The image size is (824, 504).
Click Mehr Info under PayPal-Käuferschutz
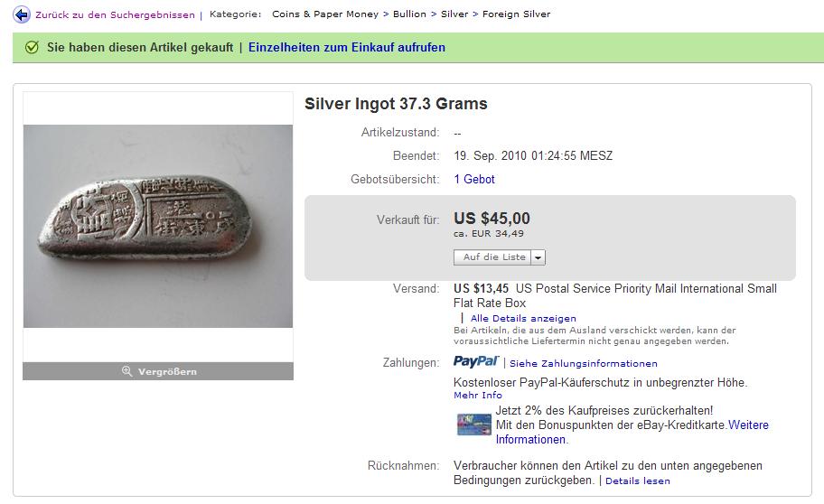tap(478, 396)
